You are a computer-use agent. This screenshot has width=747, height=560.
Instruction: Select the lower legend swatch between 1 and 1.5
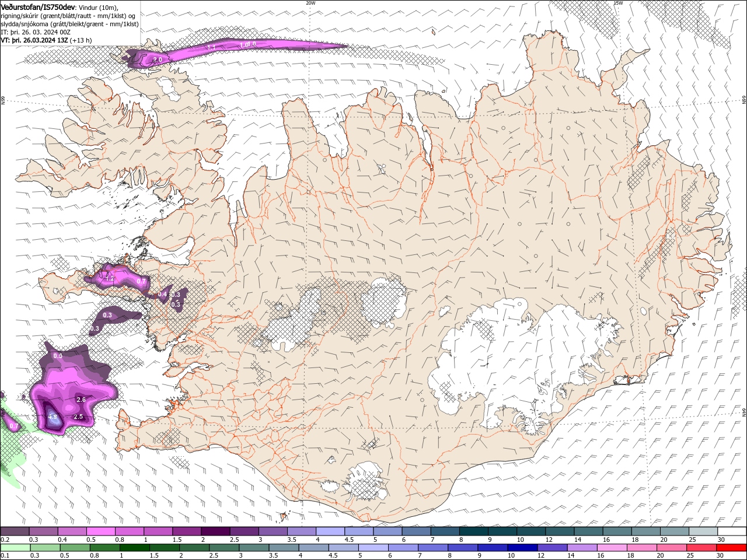135,548
